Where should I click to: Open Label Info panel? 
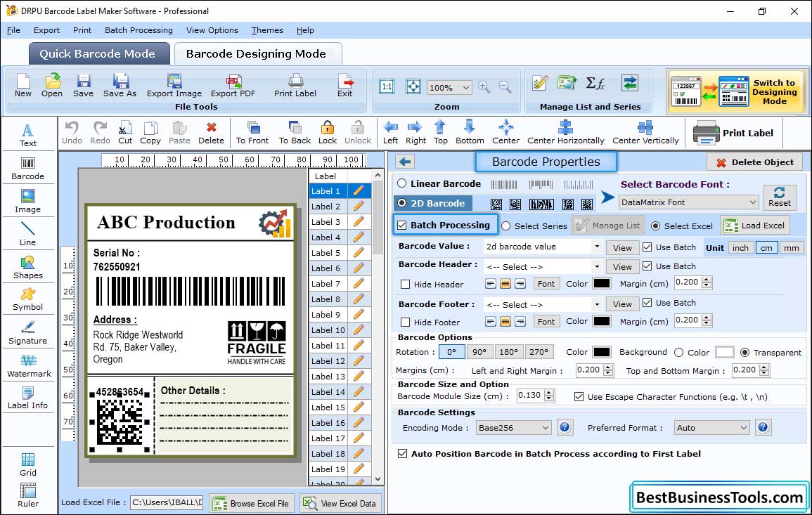[28, 398]
